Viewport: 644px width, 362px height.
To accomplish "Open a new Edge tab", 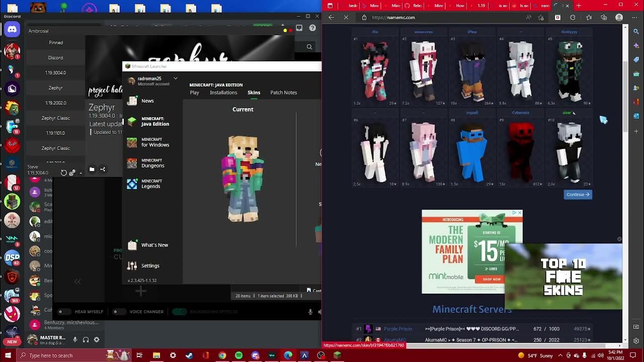I will (x=579, y=6).
